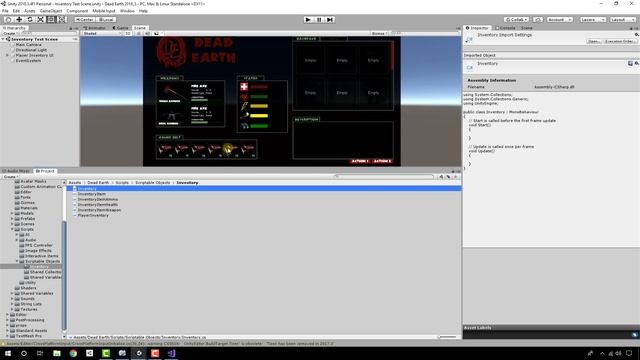Select the Scale tool
The height and width of the screenshot is (360, 640).
tap(40, 20)
